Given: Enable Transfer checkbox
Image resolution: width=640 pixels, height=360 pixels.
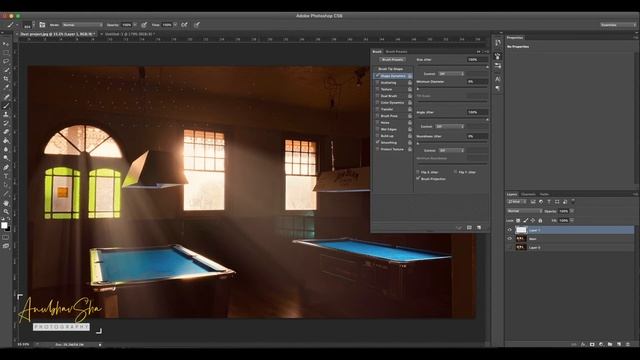Looking at the screenshot, I should (x=378, y=109).
